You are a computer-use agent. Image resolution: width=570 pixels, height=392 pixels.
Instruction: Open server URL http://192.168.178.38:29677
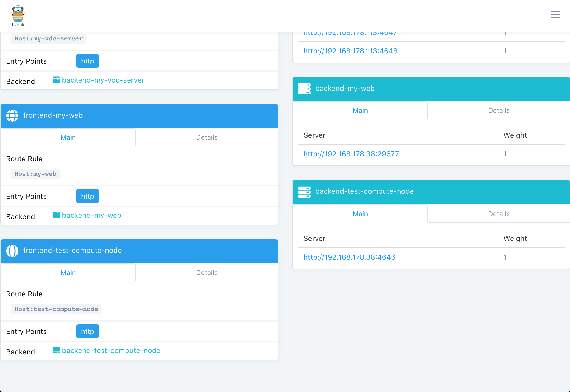tap(351, 154)
